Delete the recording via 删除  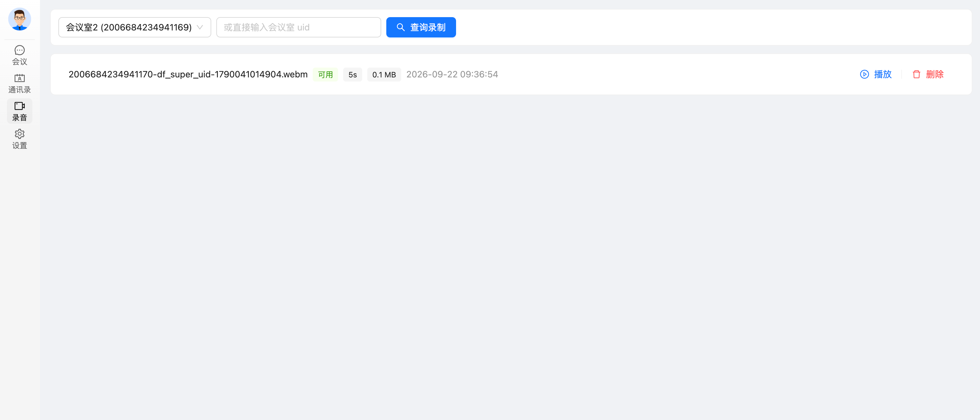(x=928, y=74)
